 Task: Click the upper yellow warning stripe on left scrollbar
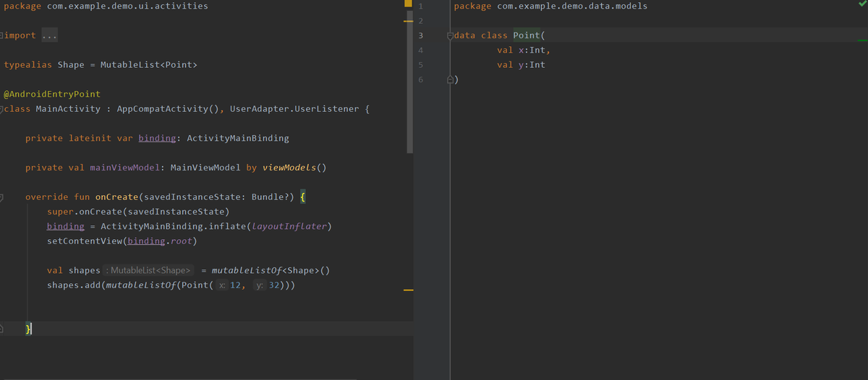tap(408, 21)
